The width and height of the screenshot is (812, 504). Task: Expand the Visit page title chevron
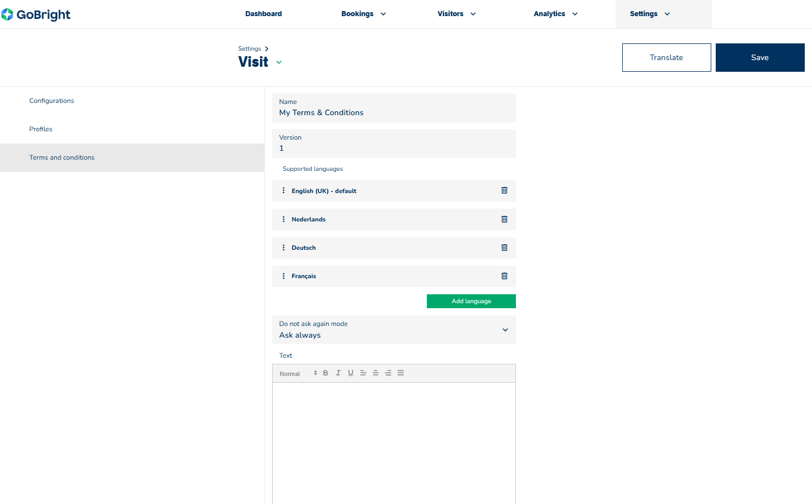pyautogui.click(x=279, y=62)
